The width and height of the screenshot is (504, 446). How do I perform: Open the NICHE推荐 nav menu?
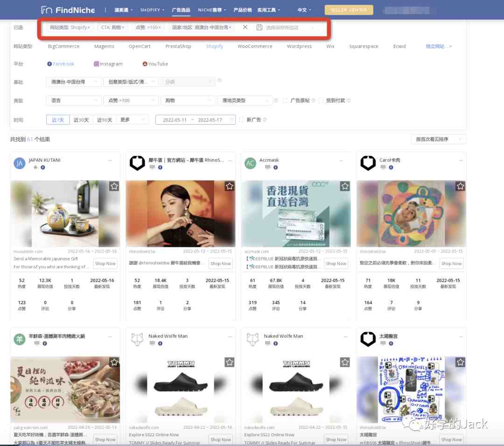(x=212, y=10)
